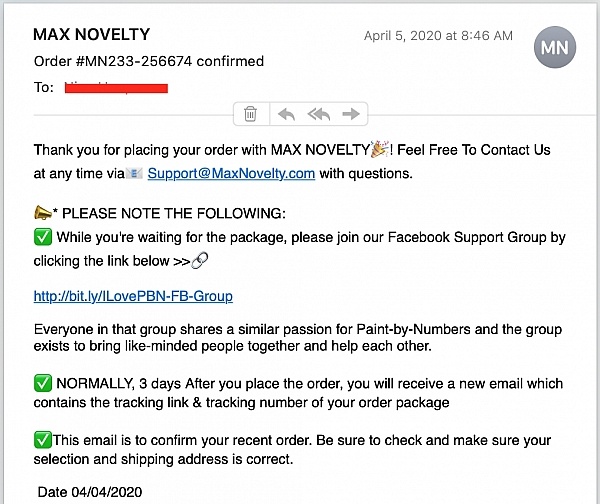Image resolution: width=600 pixels, height=504 pixels.
Task: Click the party popper emoji
Action: pyautogui.click(x=380, y=149)
